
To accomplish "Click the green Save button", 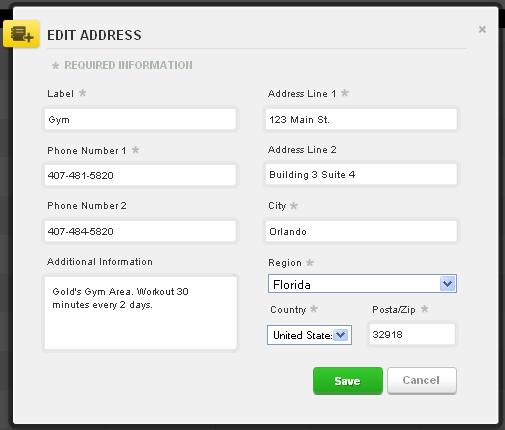I will pyautogui.click(x=348, y=381).
